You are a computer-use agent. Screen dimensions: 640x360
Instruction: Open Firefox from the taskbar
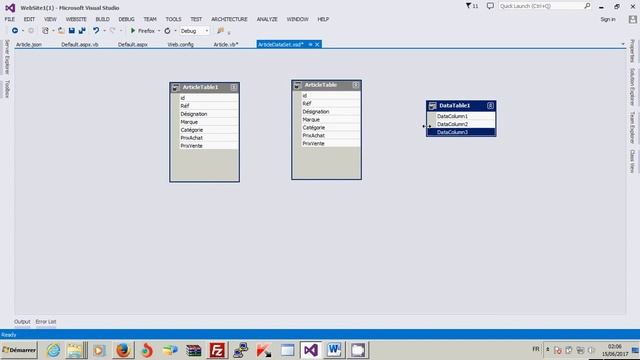point(123,350)
